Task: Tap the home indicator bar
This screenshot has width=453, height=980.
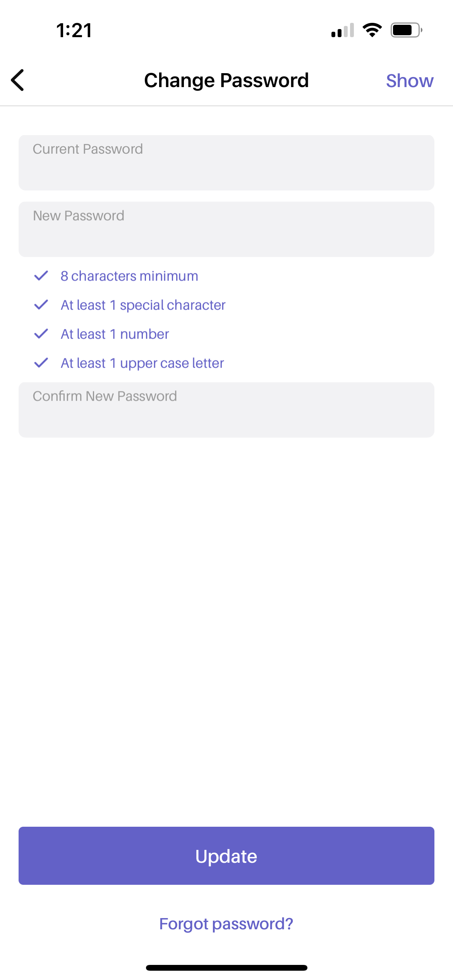Action: (226, 968)
